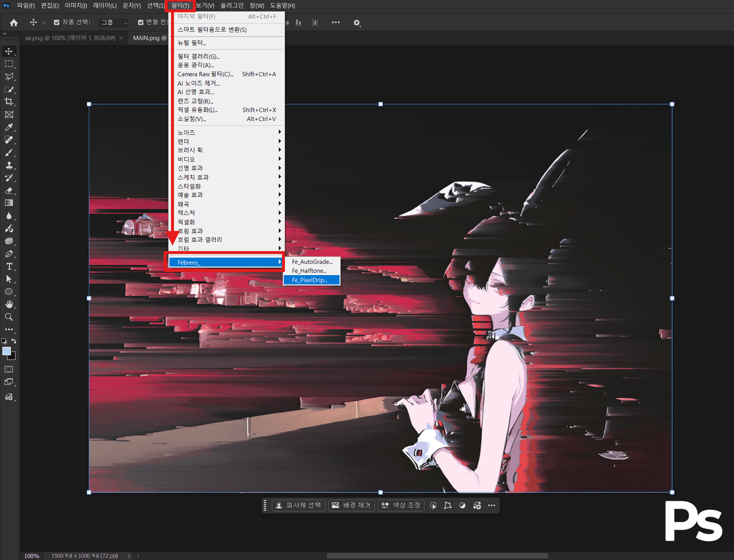This screenshot has width=734, height=560.
Task: Toggle the Auto-Select (자동 선택) checkbox
Action: point(57,23)
